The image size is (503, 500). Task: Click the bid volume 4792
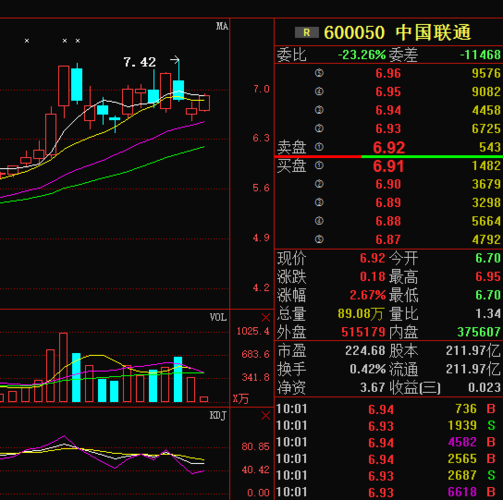pyautogui.click(x=486, y=239)
